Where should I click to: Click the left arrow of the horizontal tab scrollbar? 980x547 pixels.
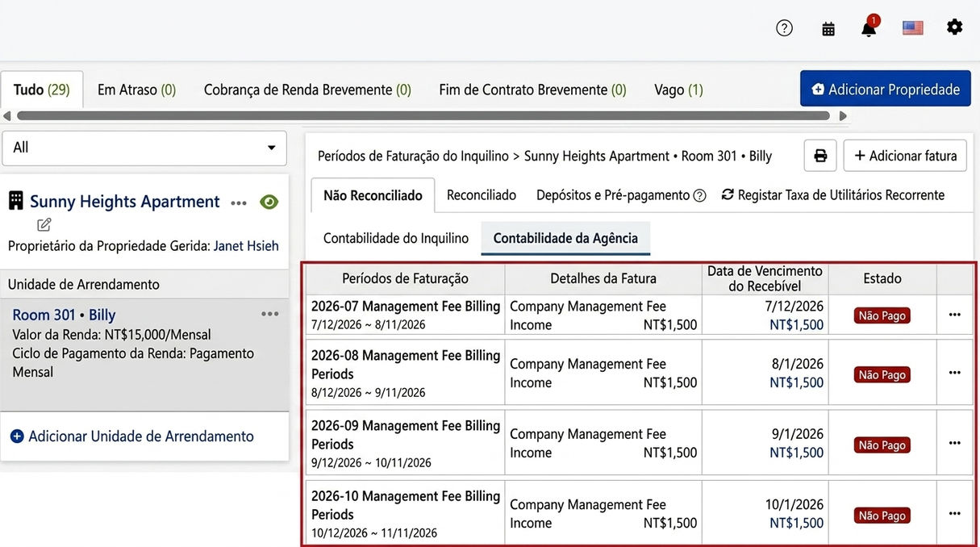6,116
